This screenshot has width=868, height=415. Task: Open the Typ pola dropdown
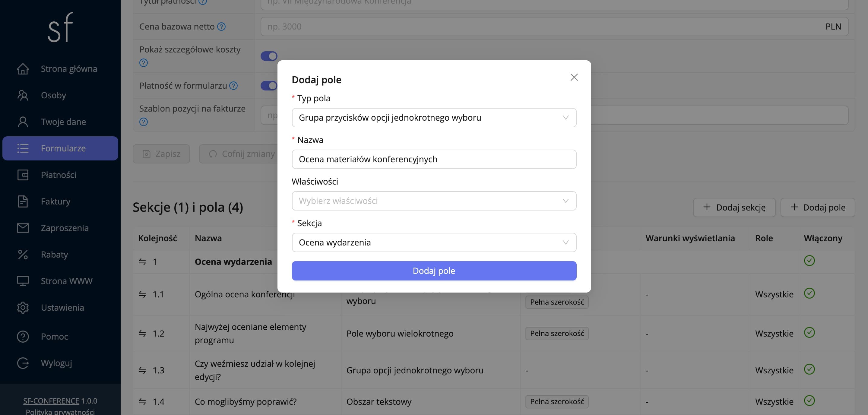pos(434,118)
